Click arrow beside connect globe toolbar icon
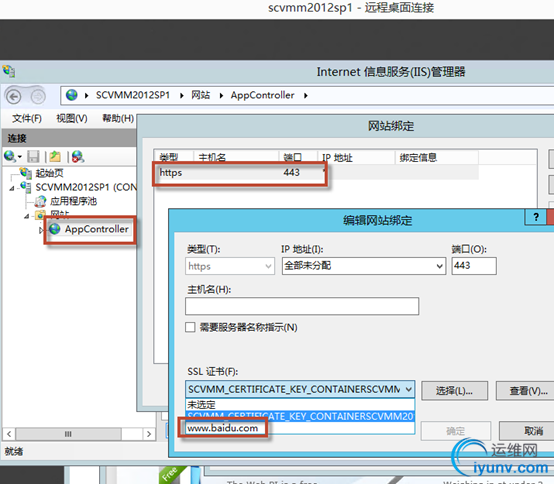Image resolution: width=554 pixels, height=484 pixels. (20, 157)
